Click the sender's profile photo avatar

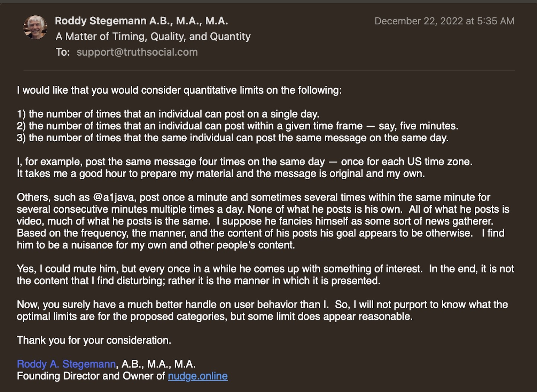[35, 27]
